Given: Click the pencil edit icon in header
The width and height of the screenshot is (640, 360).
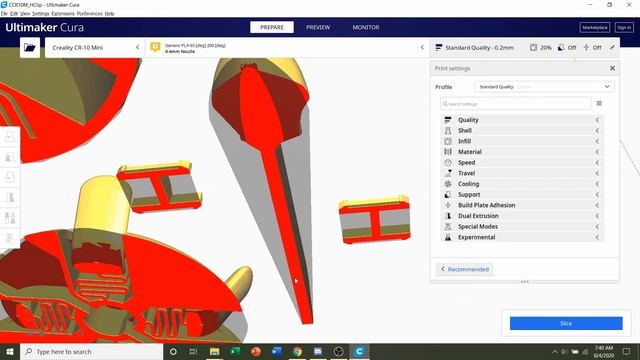Looking at the screenshot, I should pos(612,47).
